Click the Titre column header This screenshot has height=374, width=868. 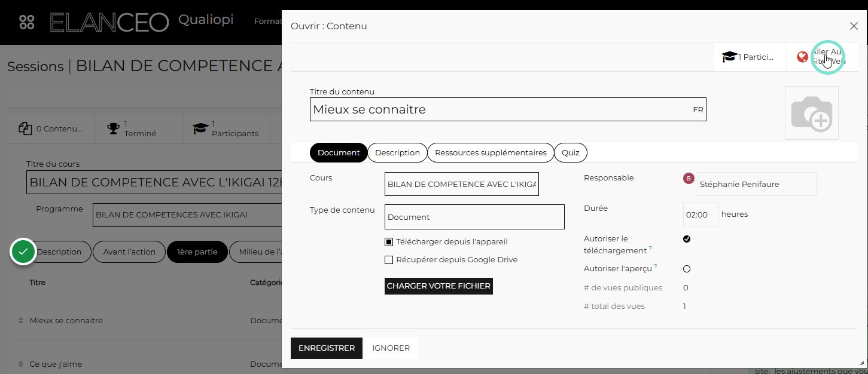click(37, 282)
